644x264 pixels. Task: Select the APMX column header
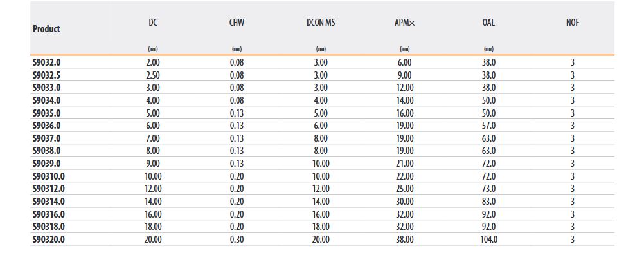405,23
